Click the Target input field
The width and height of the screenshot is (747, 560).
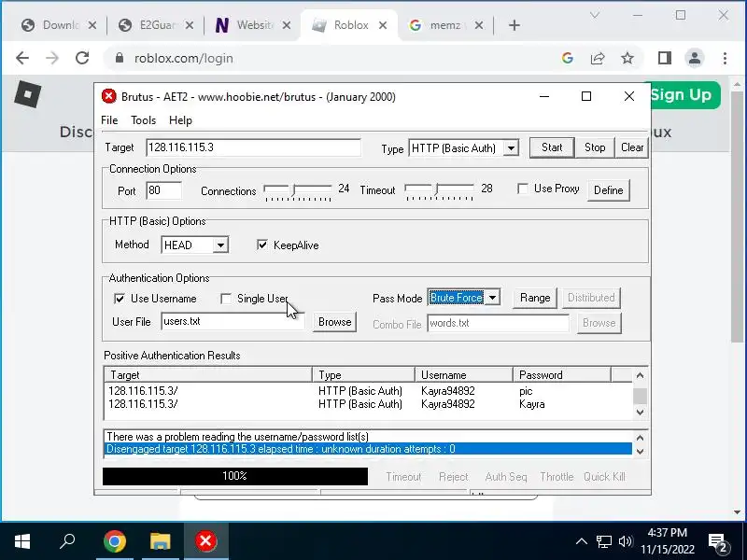[x=253, y=147]
